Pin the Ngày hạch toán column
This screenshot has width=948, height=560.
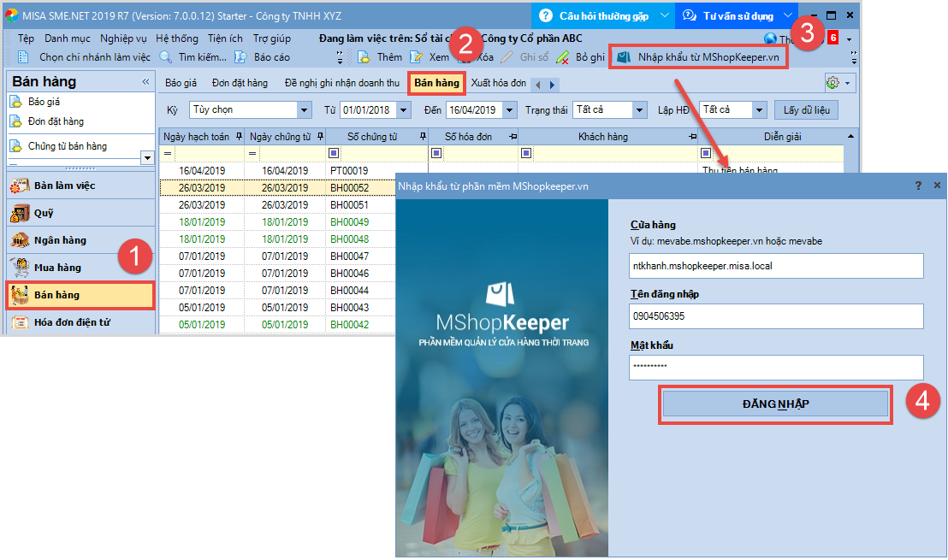pyautogui.click(x=239, y=137)
